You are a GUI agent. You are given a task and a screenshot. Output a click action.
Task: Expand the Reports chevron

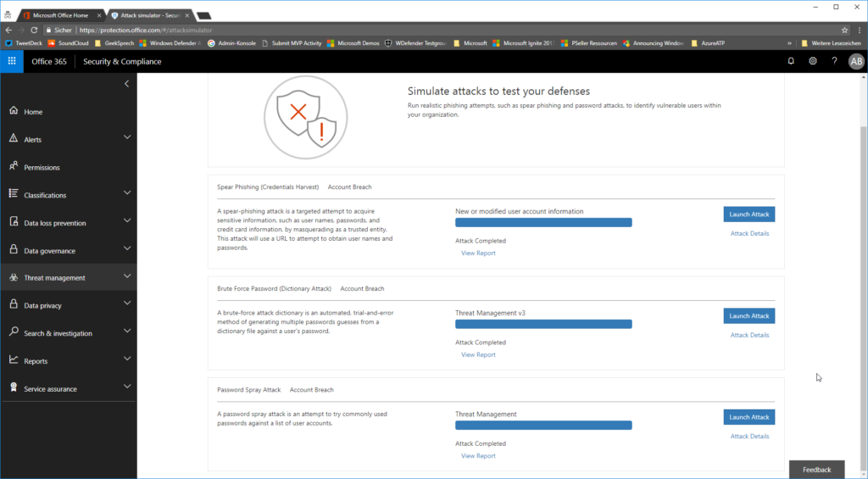[127, 359]
